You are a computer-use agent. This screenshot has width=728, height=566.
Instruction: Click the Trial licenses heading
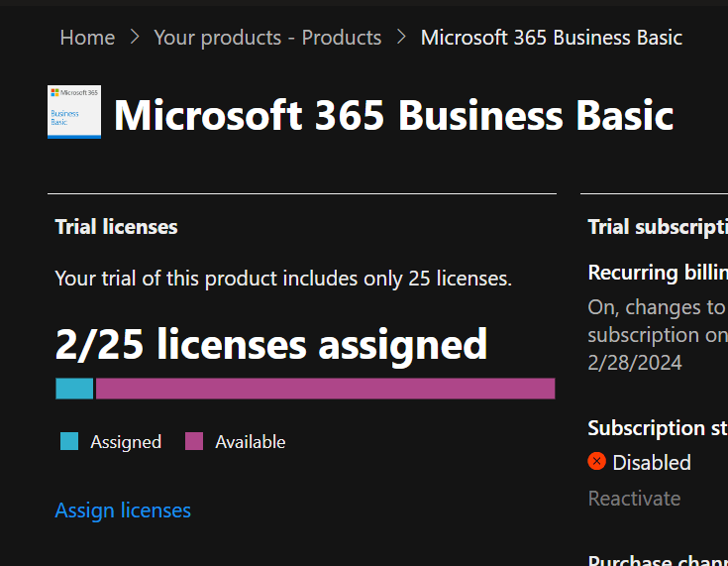[x=116, y=227]
